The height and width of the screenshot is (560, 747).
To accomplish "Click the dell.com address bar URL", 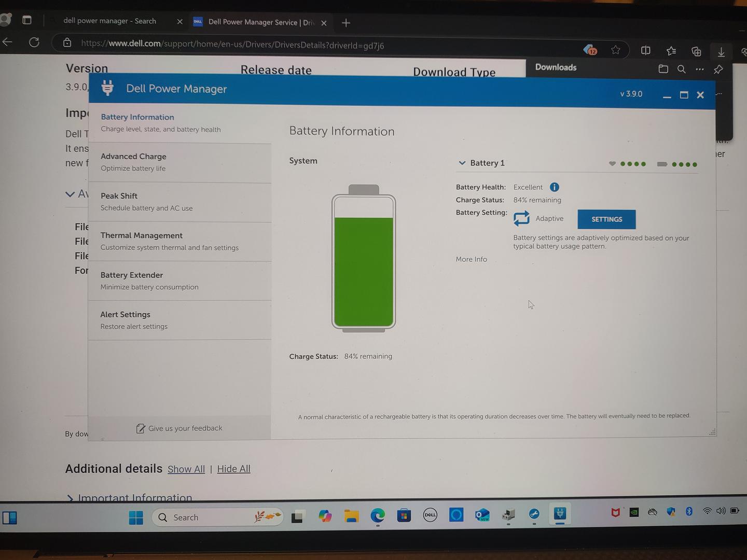I will 232,45.
